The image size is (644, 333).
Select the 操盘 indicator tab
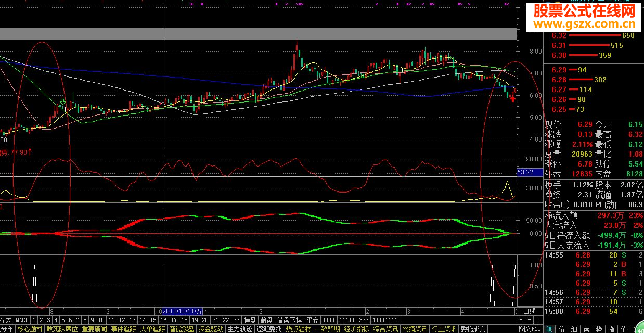click(x=250, y=320)
